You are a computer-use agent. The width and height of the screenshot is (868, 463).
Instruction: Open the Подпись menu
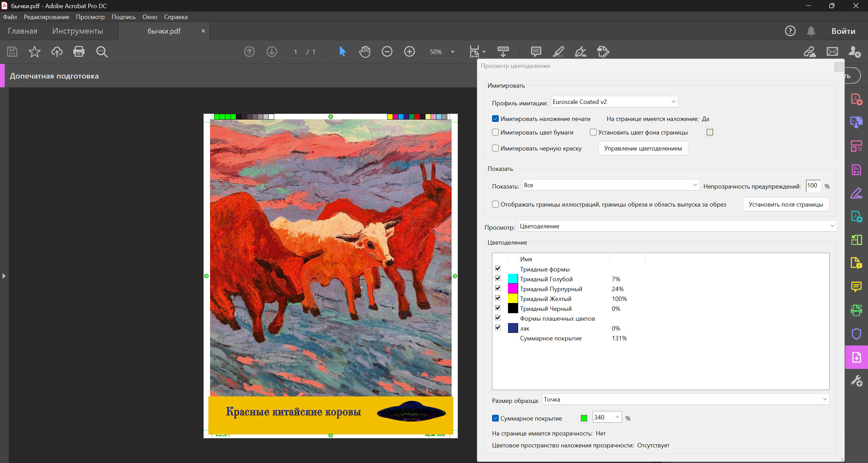124,17
